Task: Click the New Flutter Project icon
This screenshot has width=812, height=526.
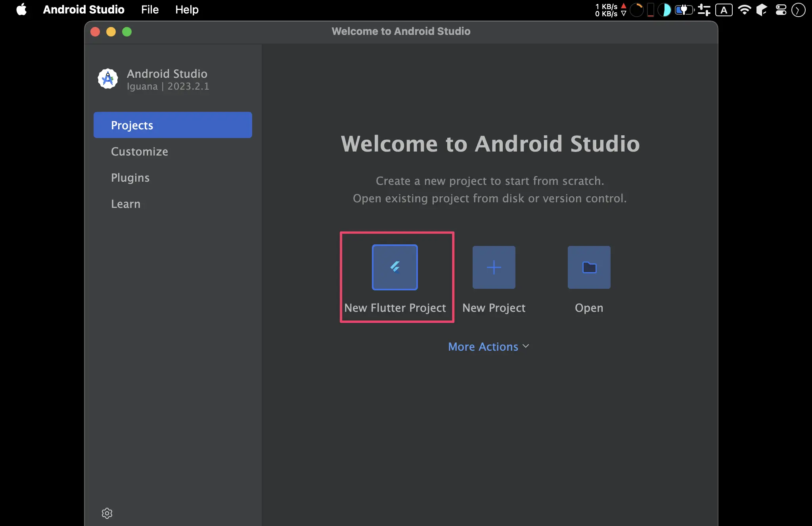Action: pos(395,267)
